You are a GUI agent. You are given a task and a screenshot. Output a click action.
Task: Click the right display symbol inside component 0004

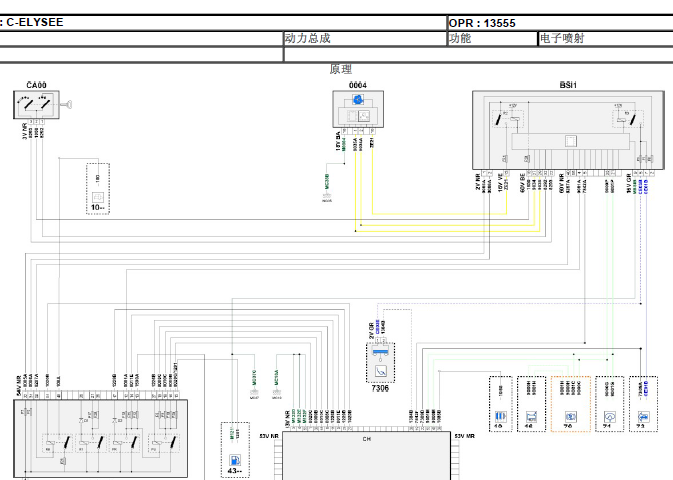pyautogui.click(x=364, y=116)
